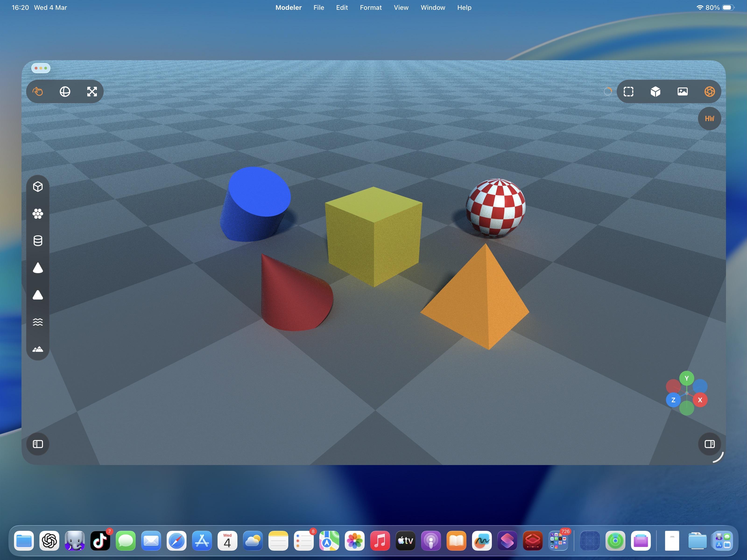Click the orange render progress spinner
The width and height of the screenshot is (747, 560).
608,91
